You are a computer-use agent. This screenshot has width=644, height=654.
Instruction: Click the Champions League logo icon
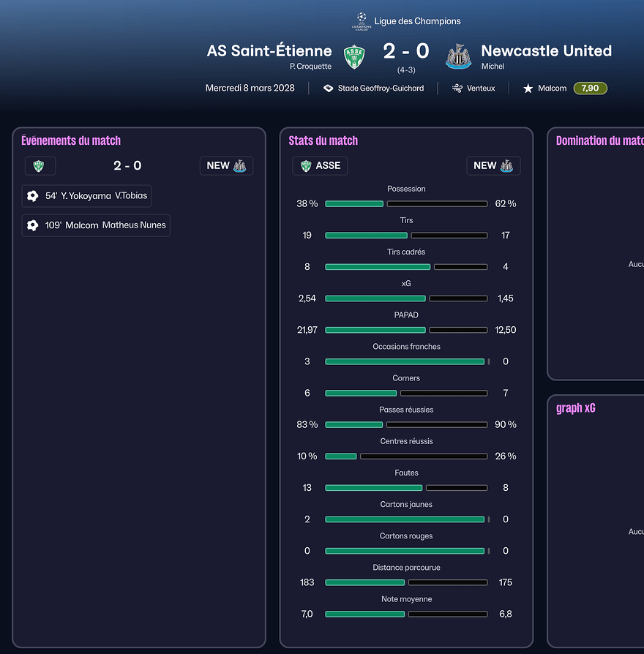pos(362,20)
